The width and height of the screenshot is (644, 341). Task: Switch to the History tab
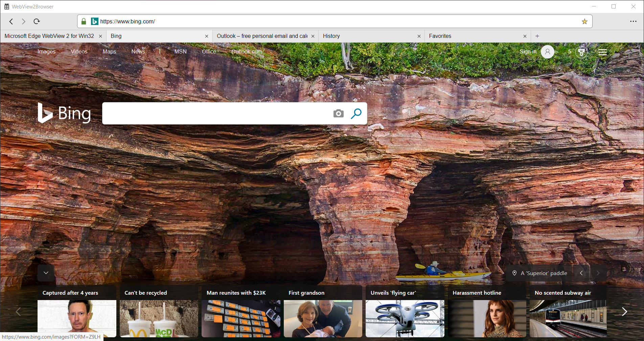(x=331, y=36)
